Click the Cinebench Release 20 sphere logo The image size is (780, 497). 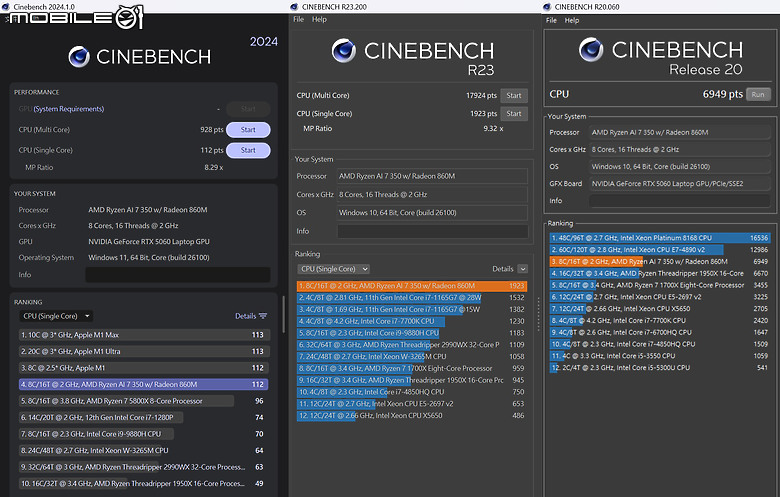pos(591,49)
